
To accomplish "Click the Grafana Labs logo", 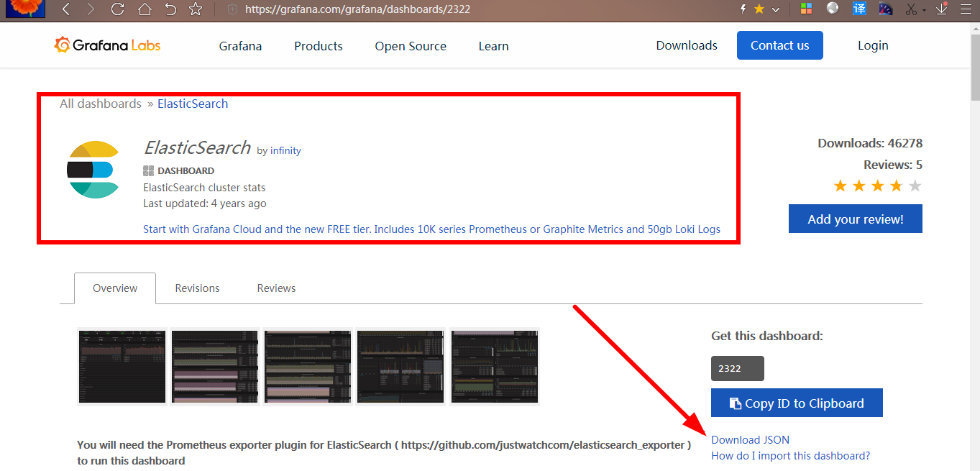I will pyautogui.click(x=107, y=45).
